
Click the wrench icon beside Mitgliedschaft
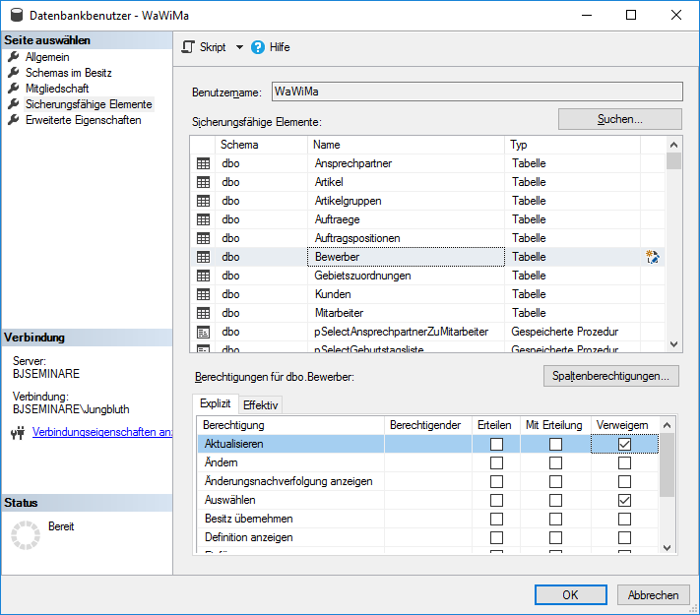coord(14,89)
